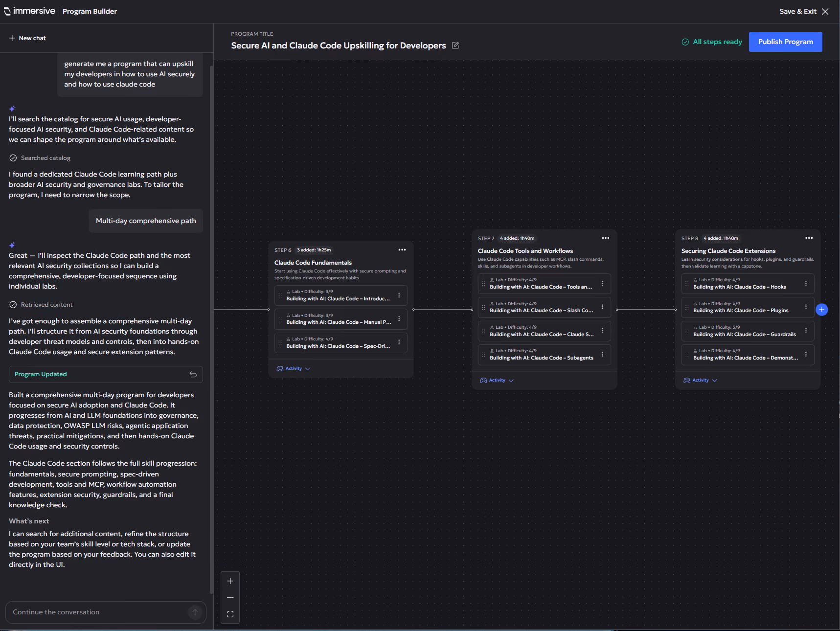The height and width of the screenshot is (631, 840).
Task: Select the Claude Code – Subagents lab
Action: (545, 355)
